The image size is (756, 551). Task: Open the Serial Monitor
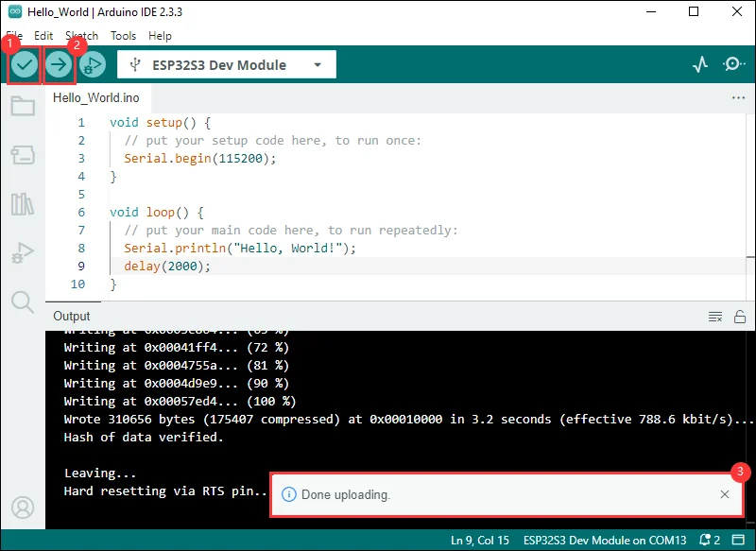click(x=733, y=64)
